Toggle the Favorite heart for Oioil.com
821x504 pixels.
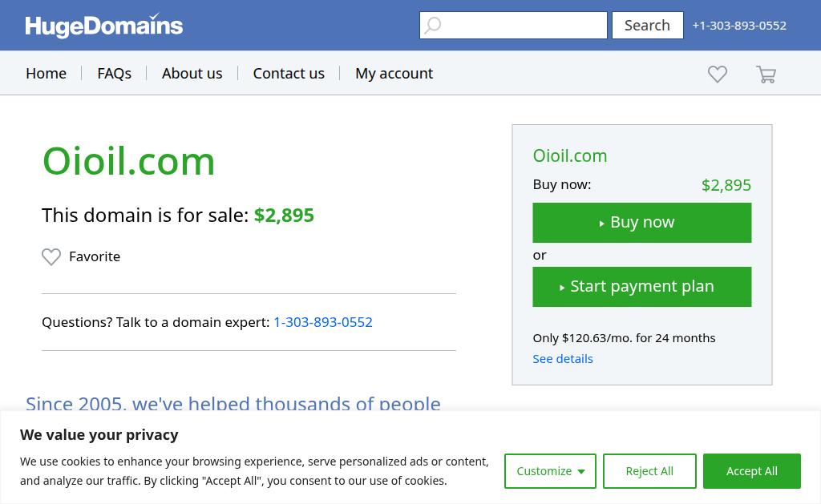[51, 256]
